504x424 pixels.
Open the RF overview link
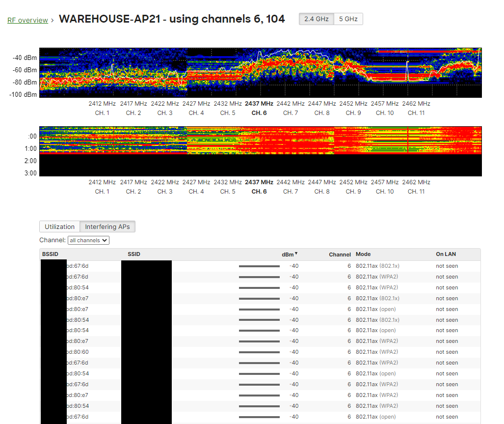(27, 20)
